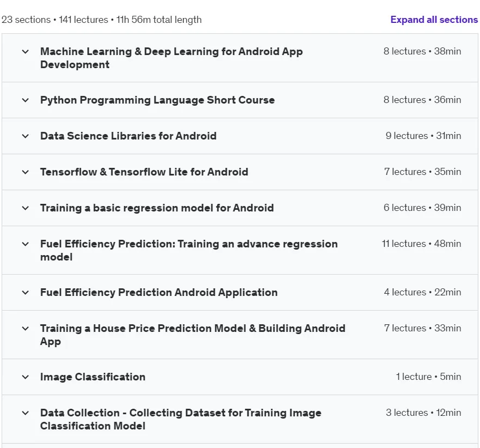This screenshot has width=480, height=448.
Task: Expand chevron for Data Collection dataset section
Action: coord(26,413)
